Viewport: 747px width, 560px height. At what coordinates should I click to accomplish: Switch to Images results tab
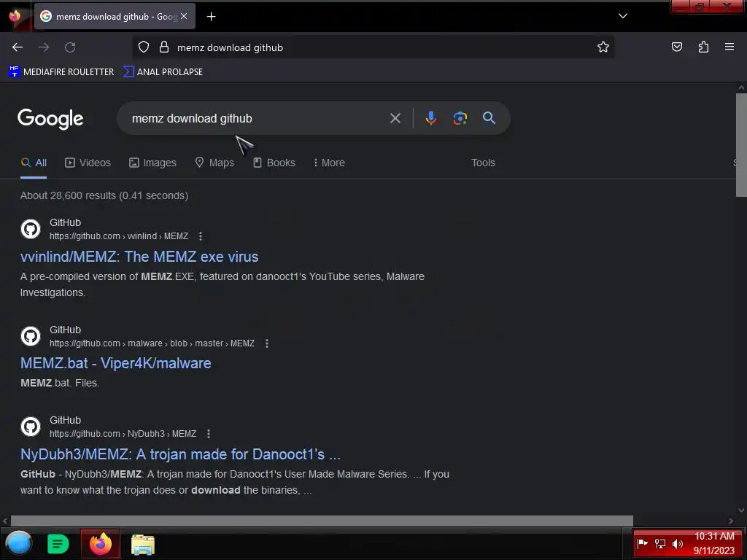point(152,163)
